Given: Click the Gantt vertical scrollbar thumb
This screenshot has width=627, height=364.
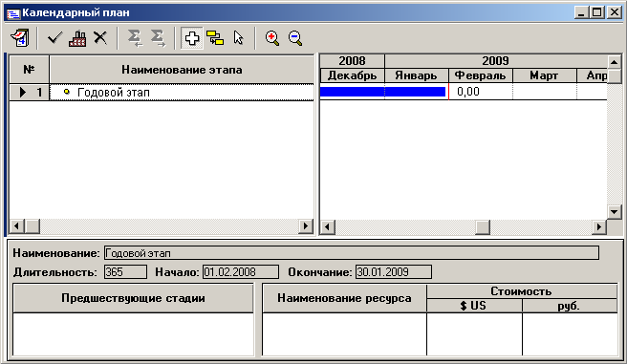Looking at the screenshot, I should pyautogui.click(x=614, y=76).
